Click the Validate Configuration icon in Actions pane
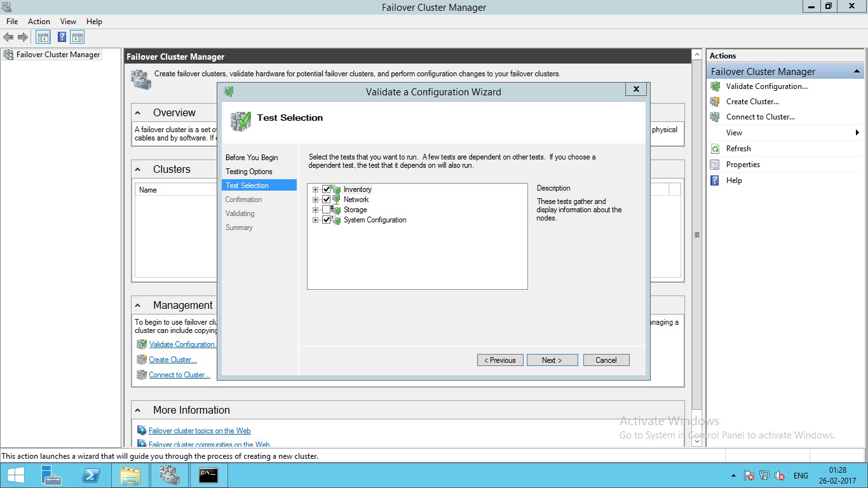The height and width of the screenshot is (488, 868). (715, 86)
